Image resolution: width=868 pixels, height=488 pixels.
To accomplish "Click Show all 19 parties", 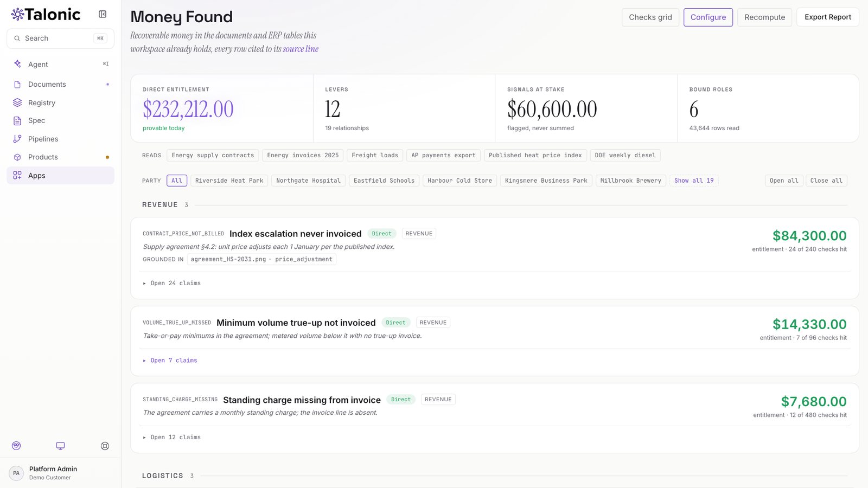I will pyautogui.click(x=694, y=181).
